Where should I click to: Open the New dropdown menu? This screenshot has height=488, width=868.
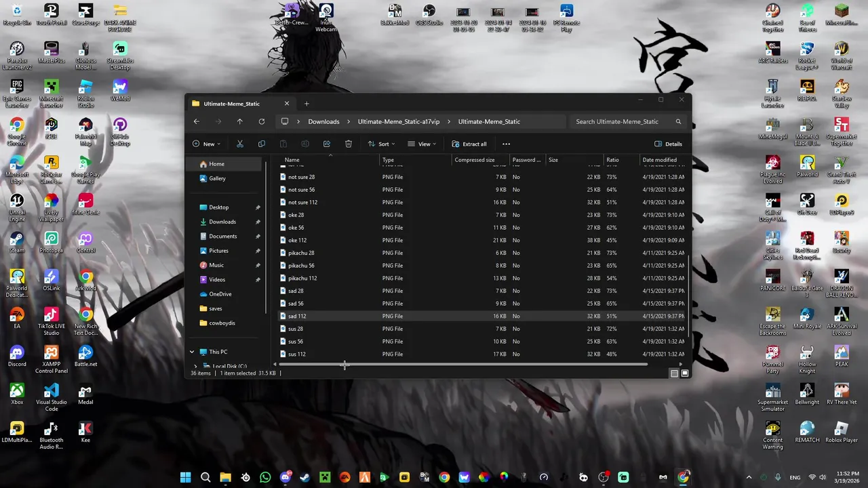(208, 144)
